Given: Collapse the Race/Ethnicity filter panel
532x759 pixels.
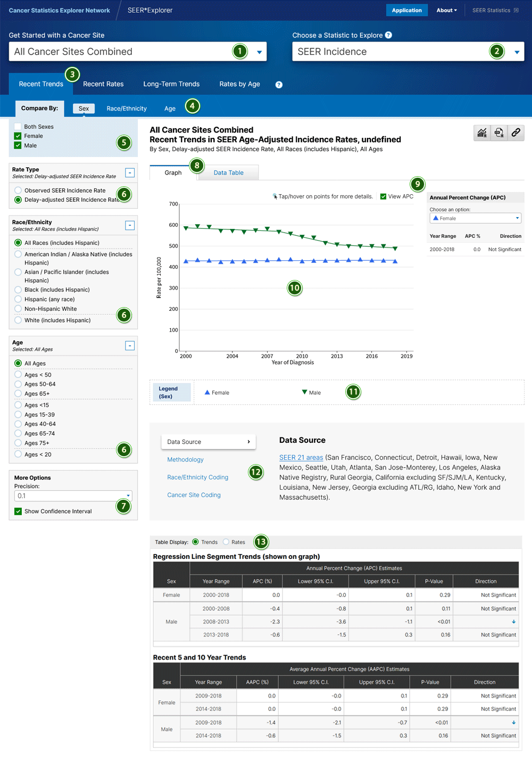Looking at the screenshot, I should pyautogui.click(x=130, y=225).
